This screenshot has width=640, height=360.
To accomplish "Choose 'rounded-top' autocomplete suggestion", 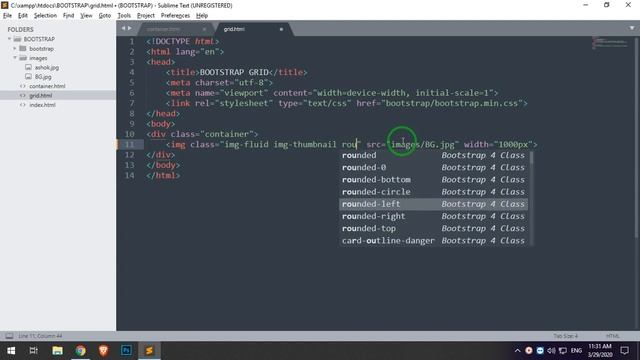I will point(433,229).
